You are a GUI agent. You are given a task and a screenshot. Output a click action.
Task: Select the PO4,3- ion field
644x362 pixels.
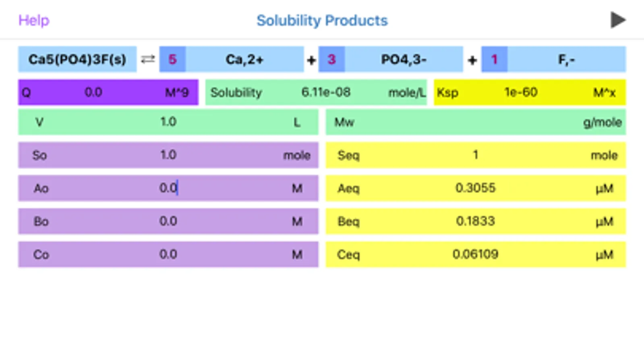pyautogui.click(x=404, y=60)
